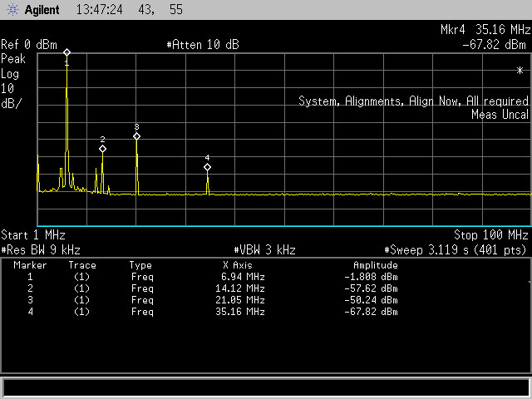Click the -1.808 dBm amplitude value
Viewport: 532px width, 399px height.
point(372,277)
